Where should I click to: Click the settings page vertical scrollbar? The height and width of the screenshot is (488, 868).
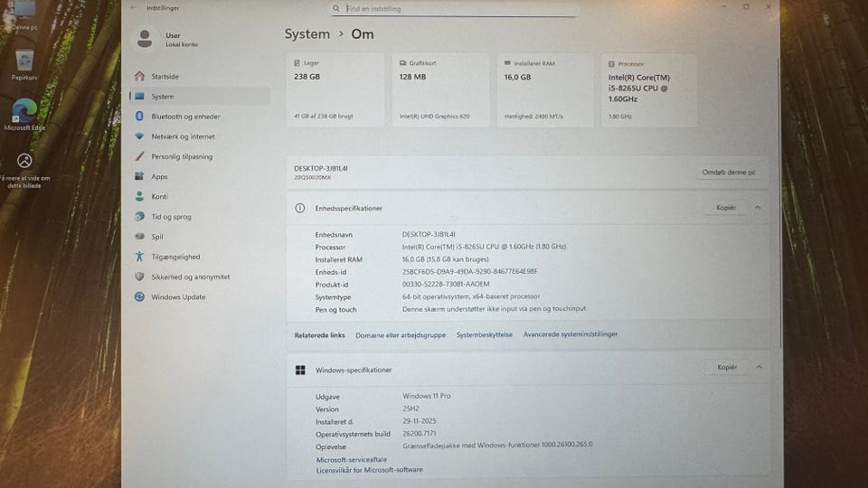(x=780, y=202)
